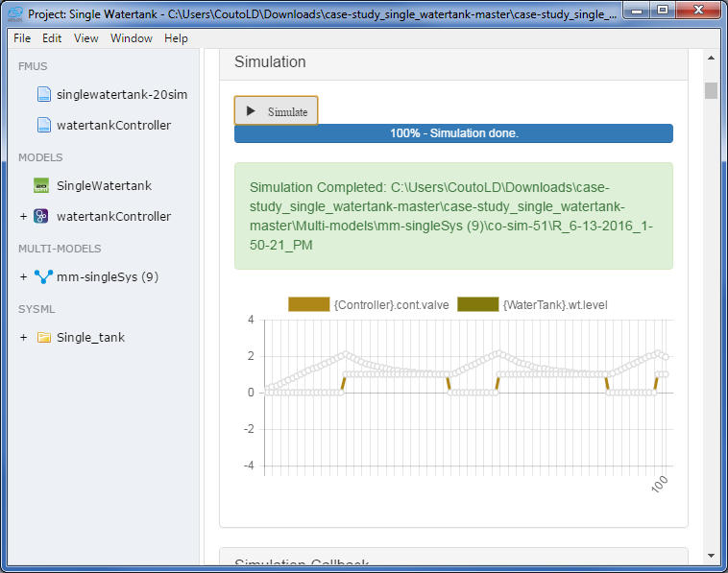The height and width of the screenshot is (573, 728).
Task: Click the mm-singleSys multi-model branch icon
Action: pos(43,276)
